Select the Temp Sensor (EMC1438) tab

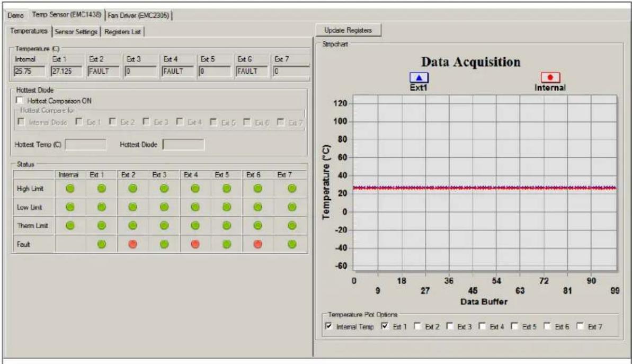click(x=67, y=14)
